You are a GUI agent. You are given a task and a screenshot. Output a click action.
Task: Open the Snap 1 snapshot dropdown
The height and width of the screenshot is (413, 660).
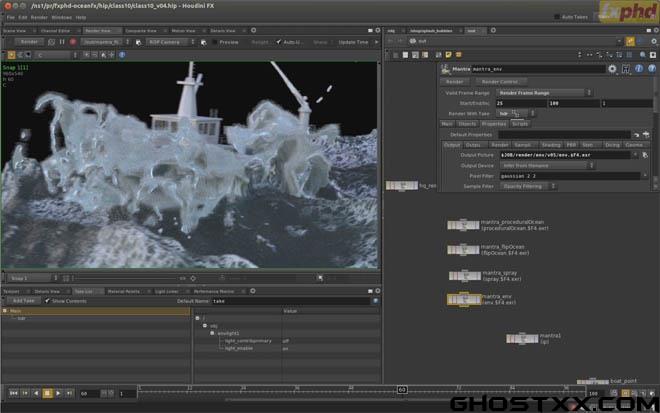pyautogui.click(x=34, y=278)
